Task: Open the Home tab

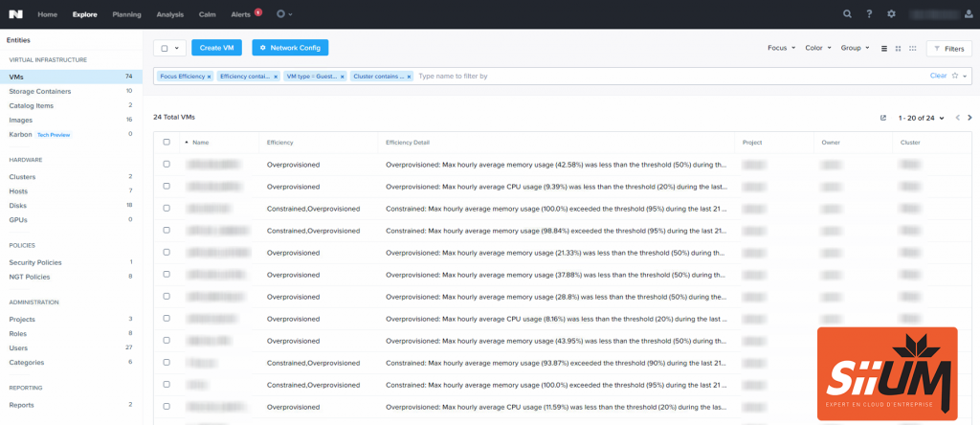Action: pyautogui.click(x=48, y=14)
